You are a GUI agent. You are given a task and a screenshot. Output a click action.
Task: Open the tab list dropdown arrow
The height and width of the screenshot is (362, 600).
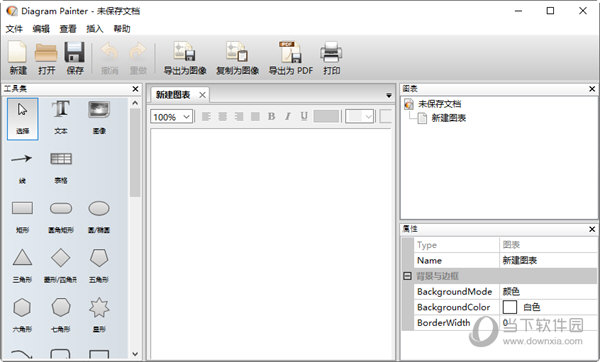click(389, 95)
